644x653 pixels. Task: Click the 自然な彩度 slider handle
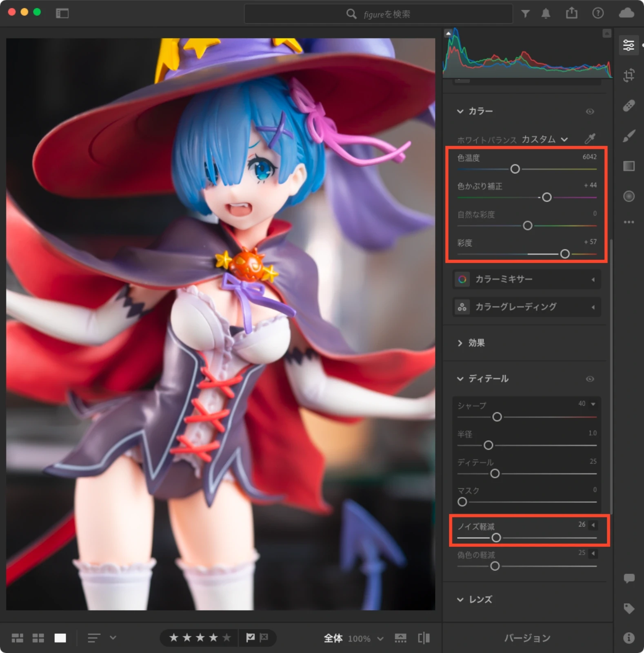(x=527, y=226)
